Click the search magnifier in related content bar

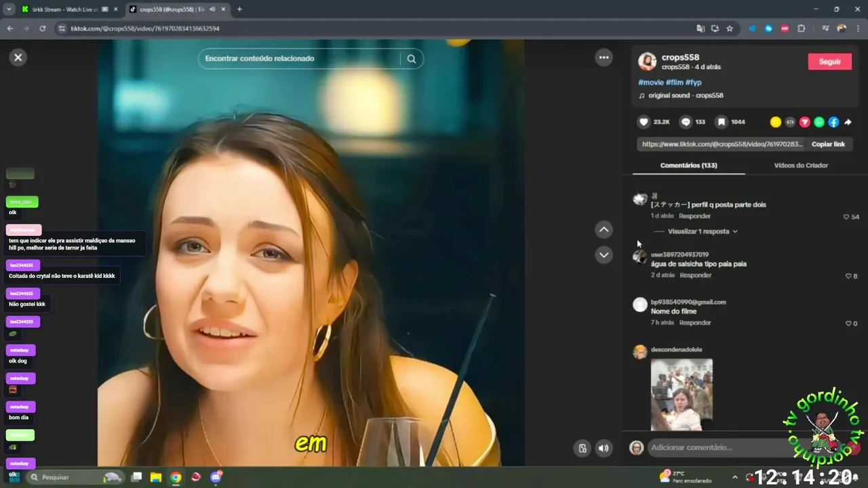click(x=412, y=59)
